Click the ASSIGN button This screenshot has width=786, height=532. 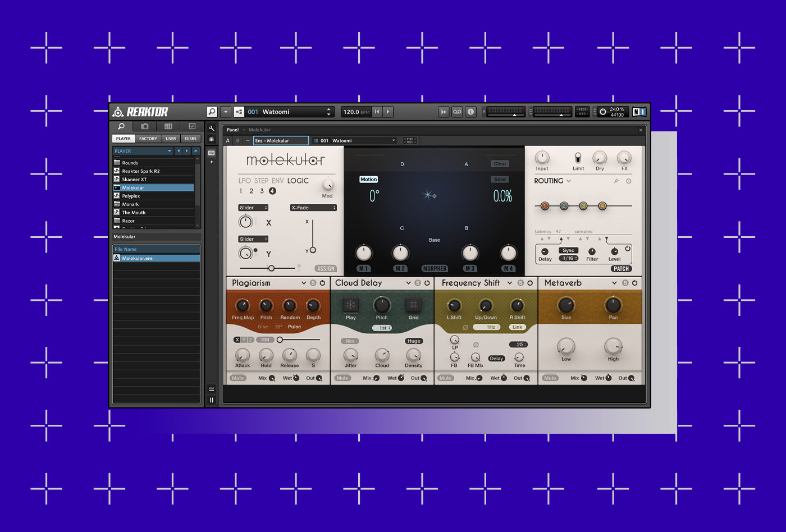click(326, 268)
